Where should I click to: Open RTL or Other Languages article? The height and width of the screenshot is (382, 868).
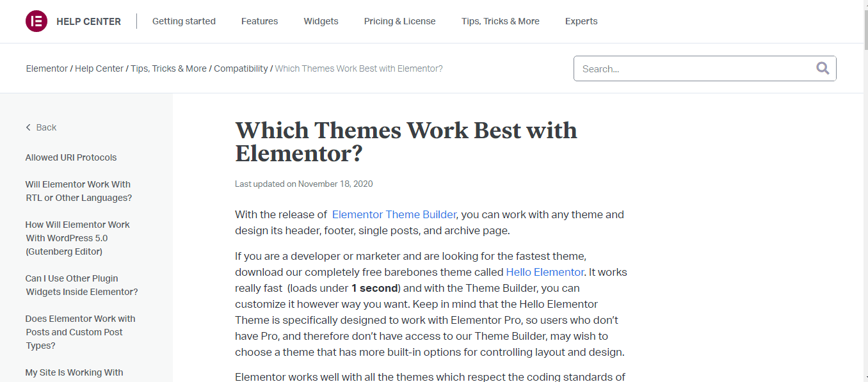click(79, 191)
